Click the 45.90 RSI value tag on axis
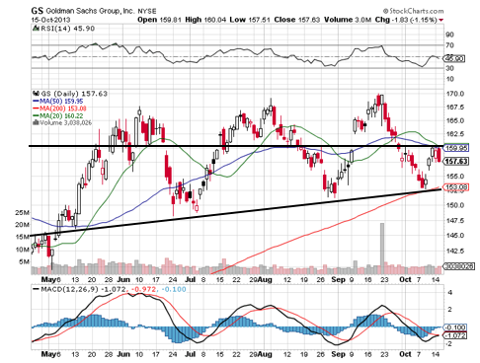Screen dimensions: 480x363 pyautogui.click(x=454, y=59)
